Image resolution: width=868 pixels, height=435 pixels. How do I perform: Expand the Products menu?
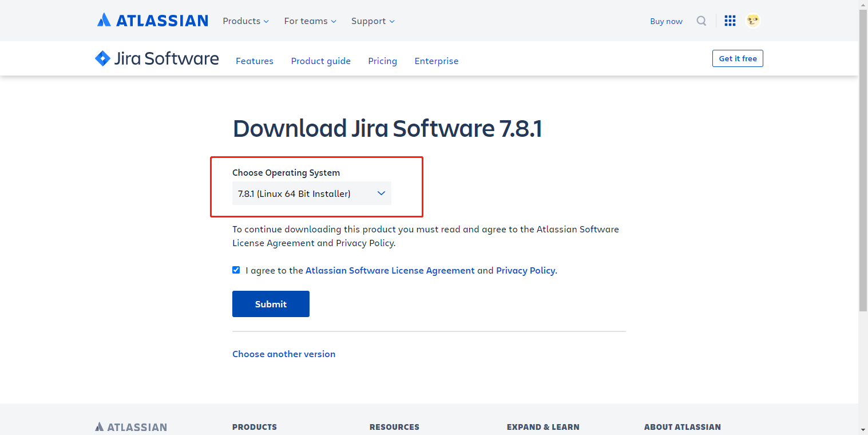[x=245, y=21]
